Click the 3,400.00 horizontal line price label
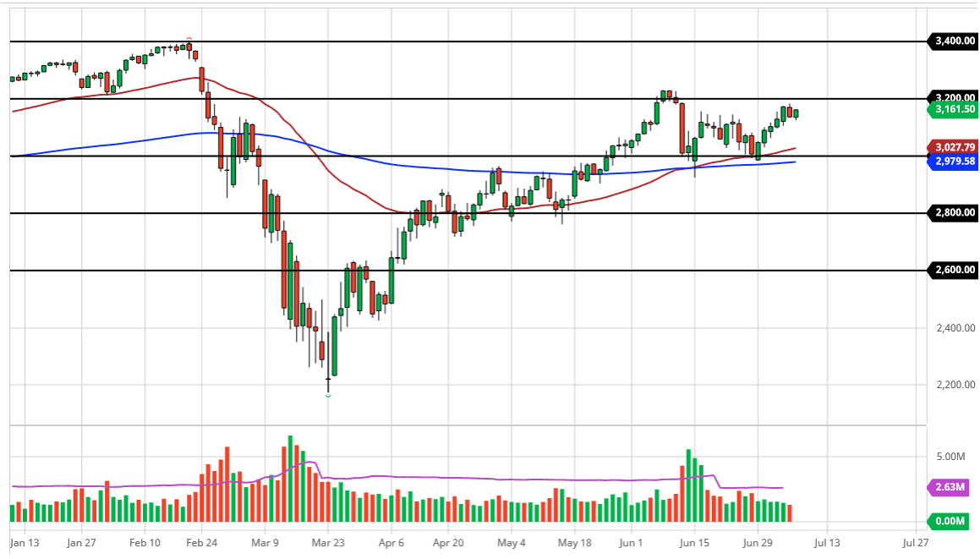The image size is (980, 559). pyautogui.click(x=952, y=41)
